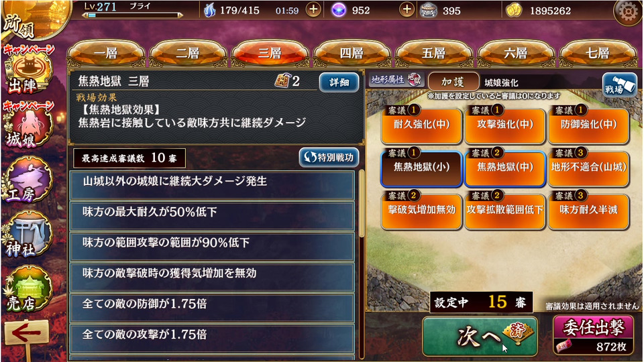This screenshot has height=362, width=644.
Task: Open the settings gear icon
Action: click(628, 12)
